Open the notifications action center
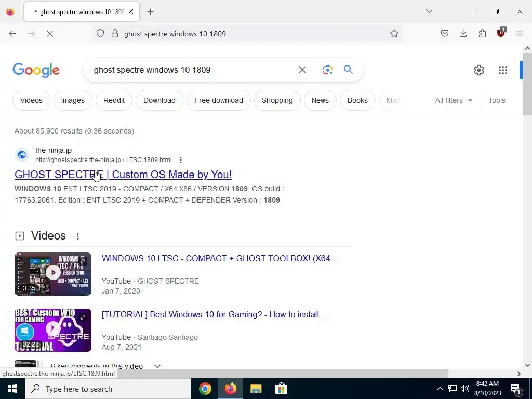This screenshot has width=532, height=399. click(x=516, y=389)
